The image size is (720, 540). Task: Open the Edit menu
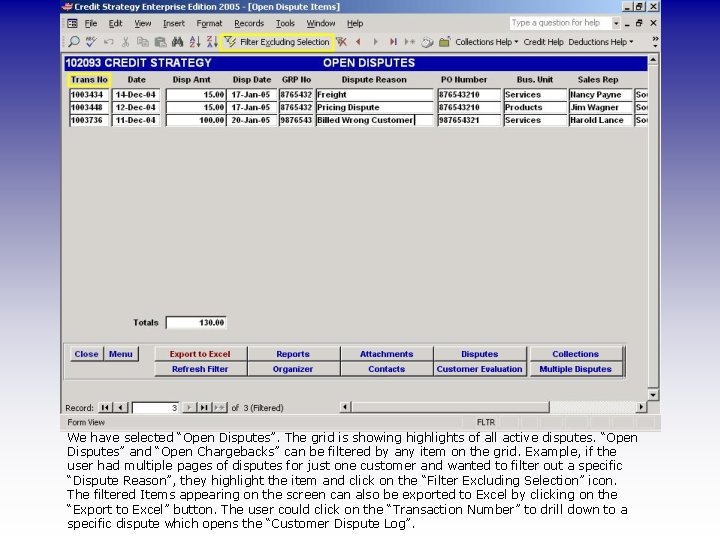(x=115, y=23)
